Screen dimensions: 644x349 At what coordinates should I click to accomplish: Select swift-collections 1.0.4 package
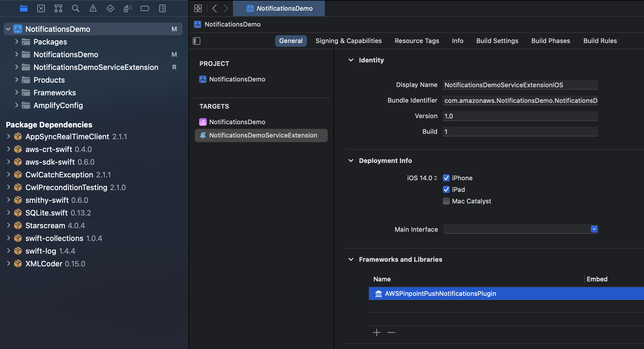coord(64,238)
